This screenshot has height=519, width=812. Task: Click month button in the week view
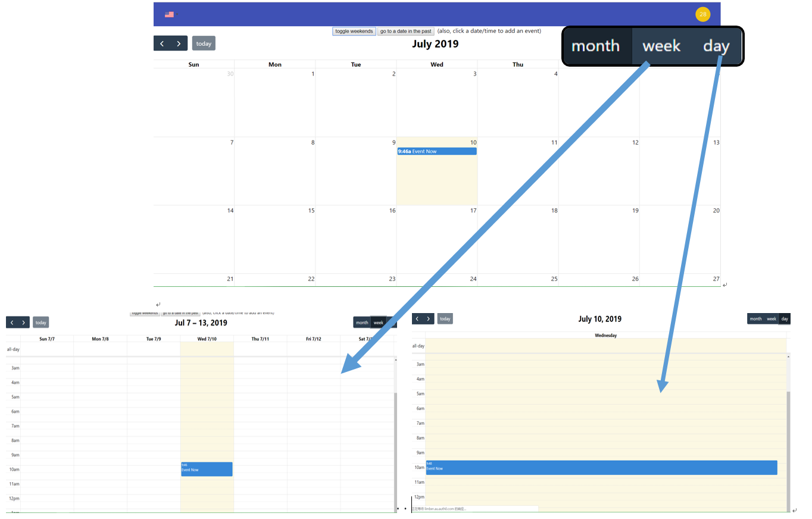point(362,323)
